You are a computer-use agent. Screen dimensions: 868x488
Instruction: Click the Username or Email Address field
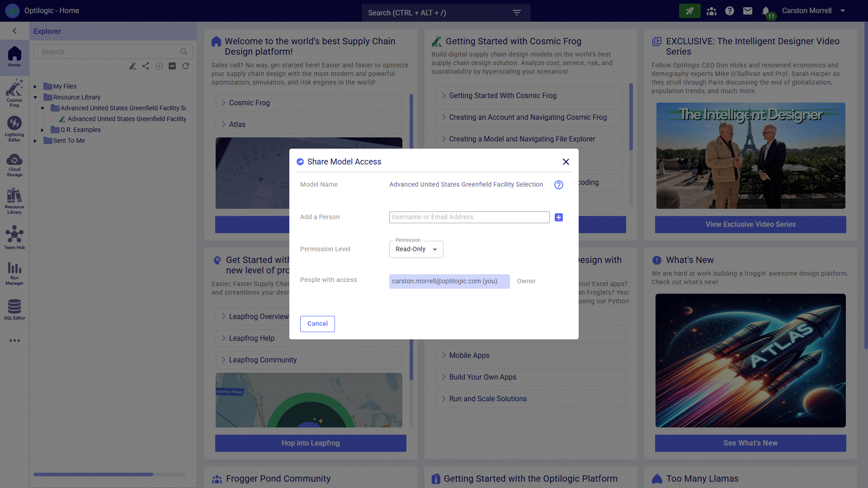click(x=469, y=217)
